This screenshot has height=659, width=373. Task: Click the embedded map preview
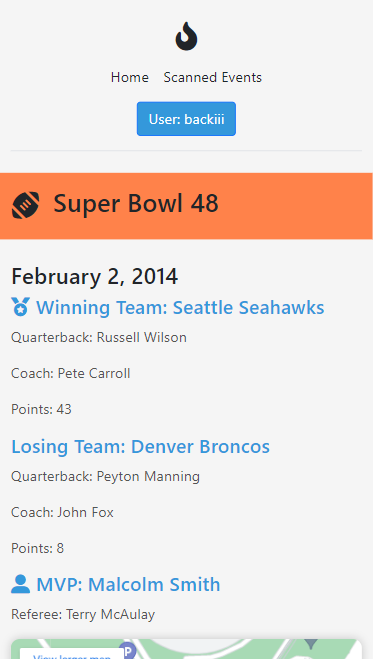[x=186, y=649]
